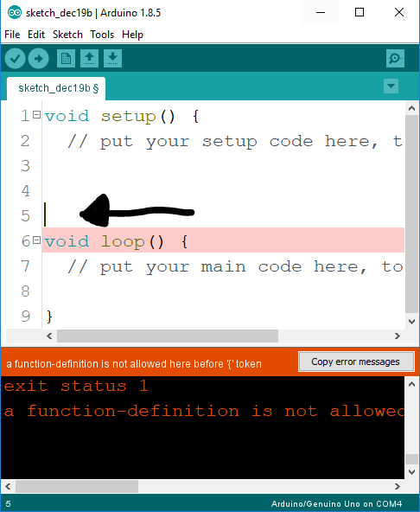The width and height of the screenshot is (420, 512).
Task: Click the line number 5 in status bar
Action: (8, 504)
